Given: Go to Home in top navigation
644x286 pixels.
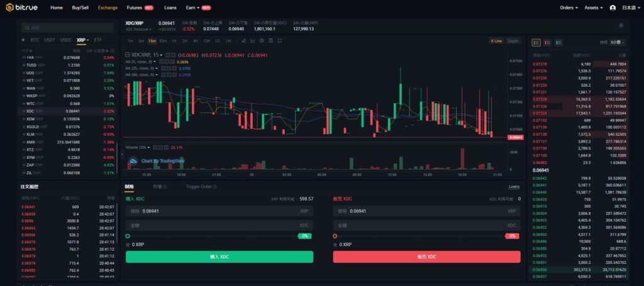Looking at the screenshot, I should pos(56,8).
